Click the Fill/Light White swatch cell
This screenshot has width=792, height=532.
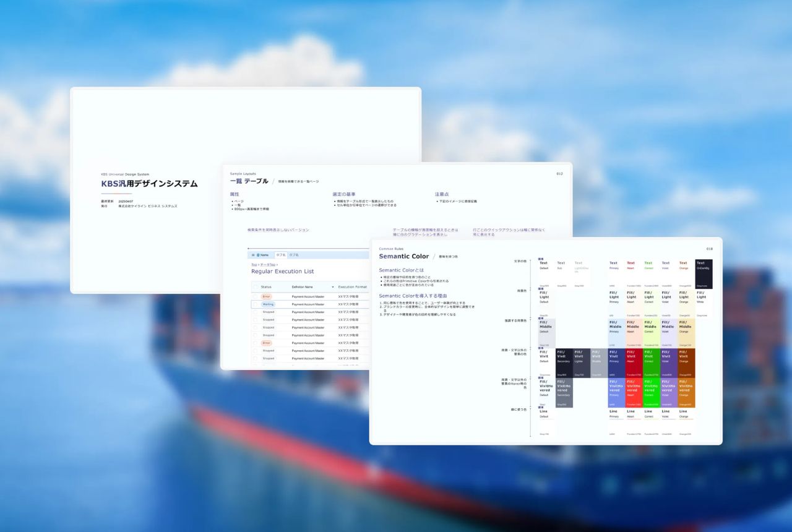pos(704,304)
